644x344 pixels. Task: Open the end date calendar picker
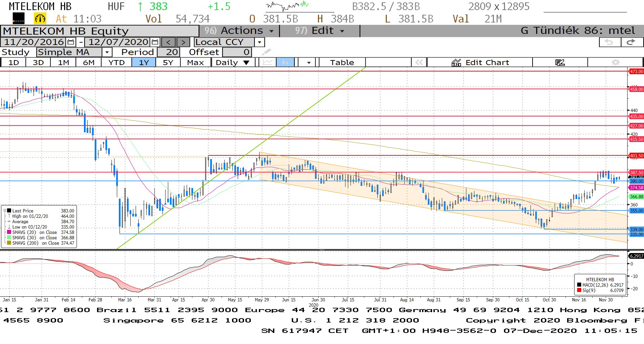(x=155, y=42)
